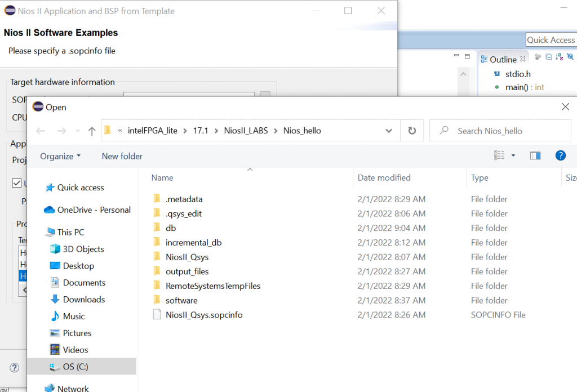
Task: Select the NiosII_Qsys folder
Action: pyautogui.click(x=187, y=257)
